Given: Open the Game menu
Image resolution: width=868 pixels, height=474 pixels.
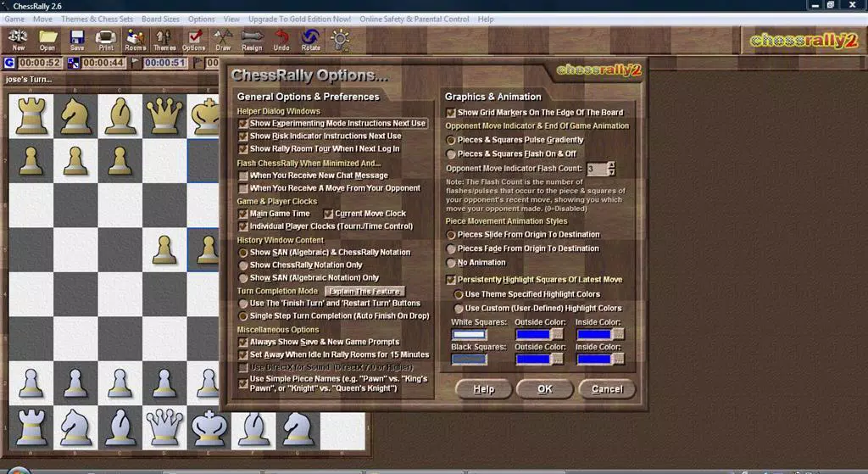Looking at the screenshot, I should (x=14, y=19).
